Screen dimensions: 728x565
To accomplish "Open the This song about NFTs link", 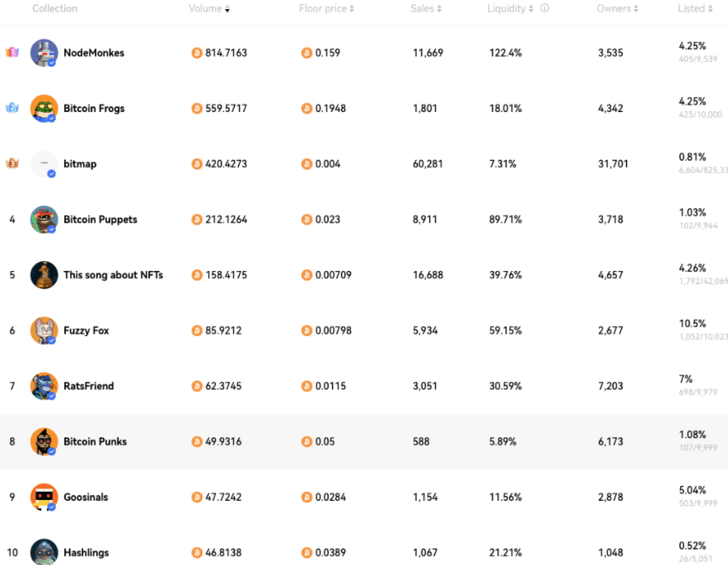I will click(x=113, y=275).
